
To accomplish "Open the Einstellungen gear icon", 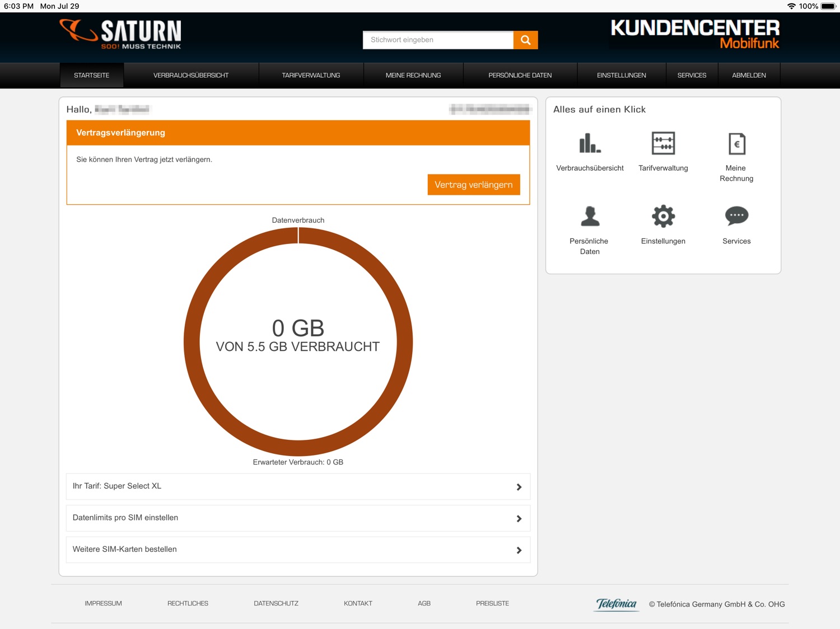I will tap(663, 216).
